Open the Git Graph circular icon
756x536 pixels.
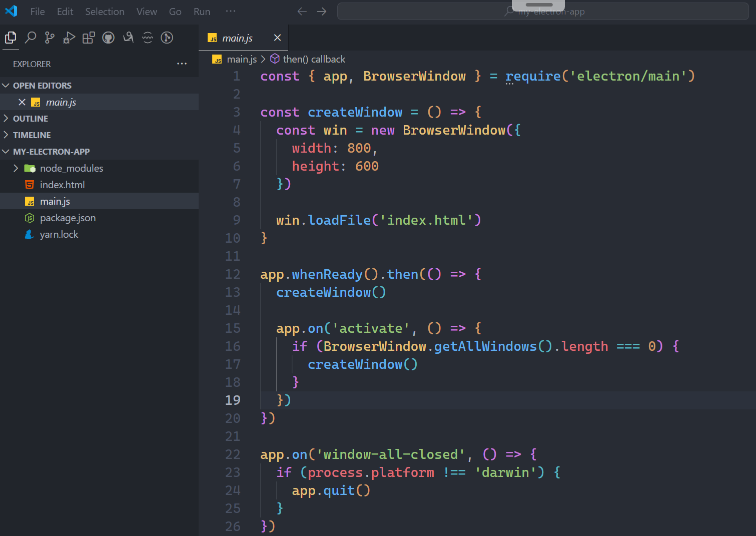tap(167, 38)
